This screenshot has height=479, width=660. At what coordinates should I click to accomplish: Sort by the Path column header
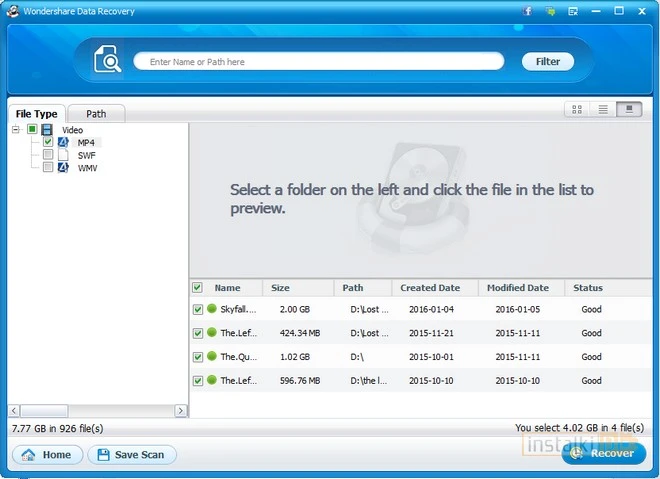(363, 288)
